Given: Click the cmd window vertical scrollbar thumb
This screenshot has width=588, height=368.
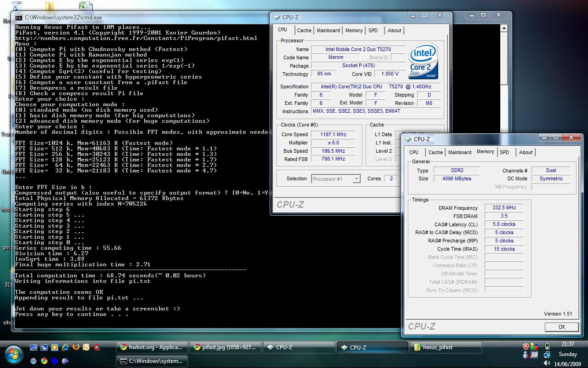Looking at the screenshot, I should point(504,58).
